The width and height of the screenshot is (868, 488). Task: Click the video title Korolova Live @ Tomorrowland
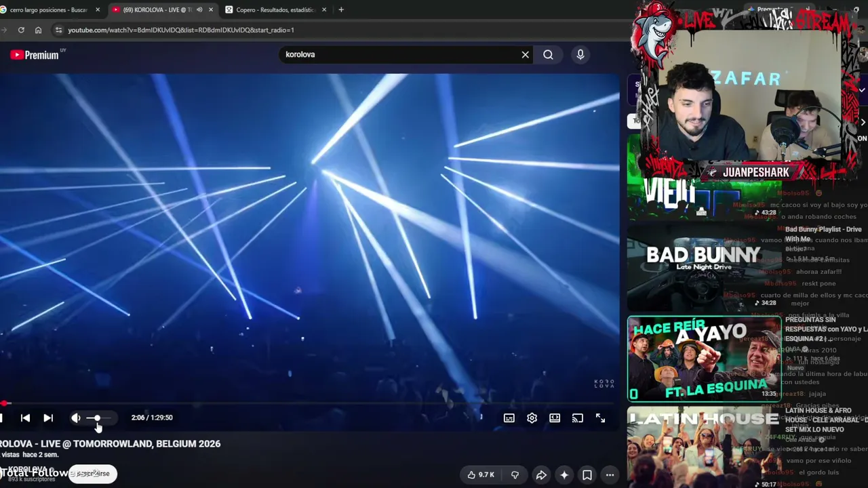[x=111, y=444]
